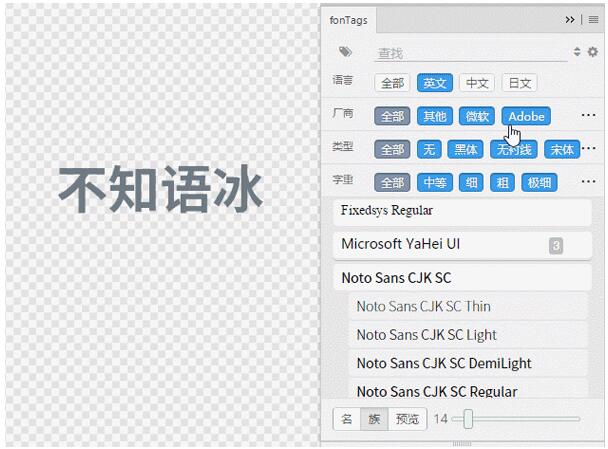Viewport: 608px width, 449px height.
Task: Apply Noto Sans CJK SC Regular
Action: pos(468,389)
